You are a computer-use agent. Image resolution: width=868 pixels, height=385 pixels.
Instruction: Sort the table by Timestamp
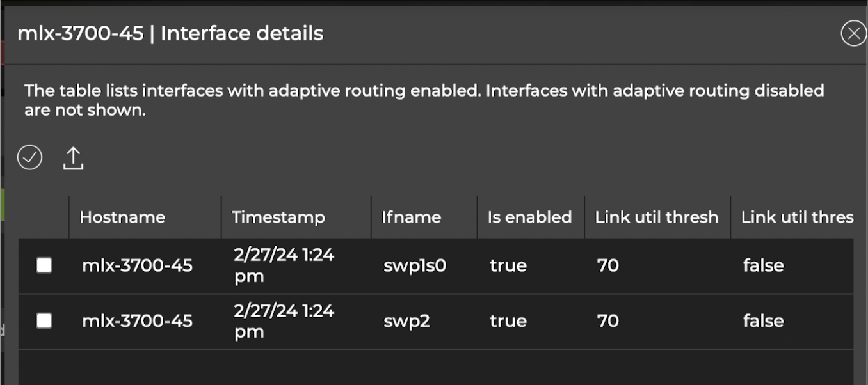[x=278, y=217]
